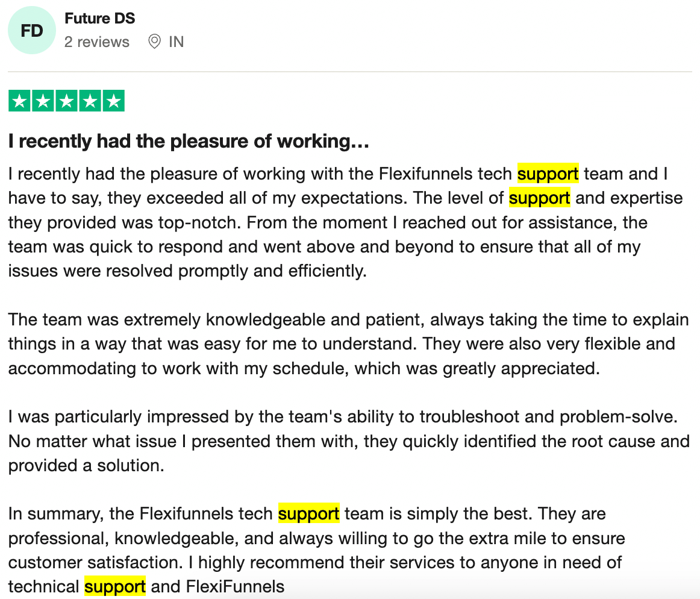Click highlighted "support" in the "In summary" line

pos(308,514)
